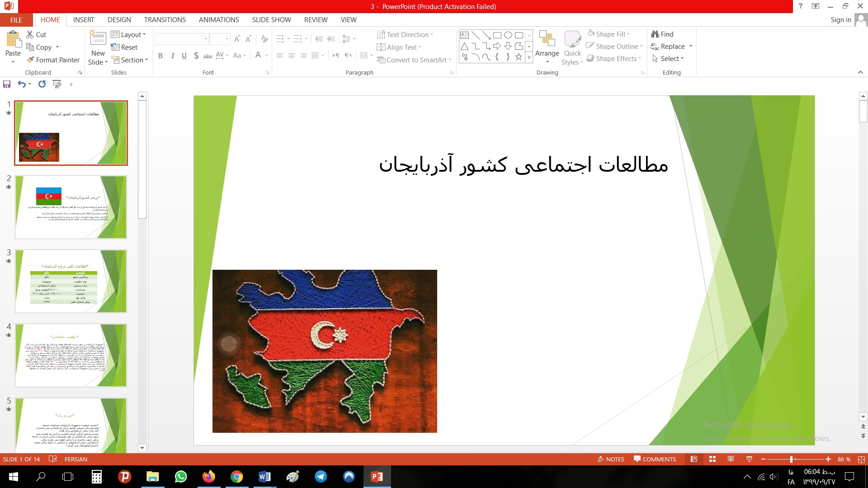Viewport: 868px width, 488px height.
Task: Open WhatsApp from the taskbar
Action: 181,477
